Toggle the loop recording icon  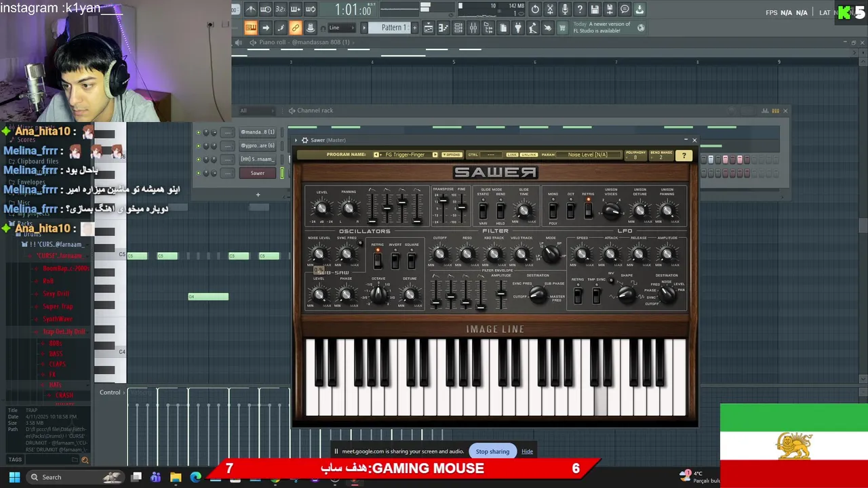tap(311, 9)
